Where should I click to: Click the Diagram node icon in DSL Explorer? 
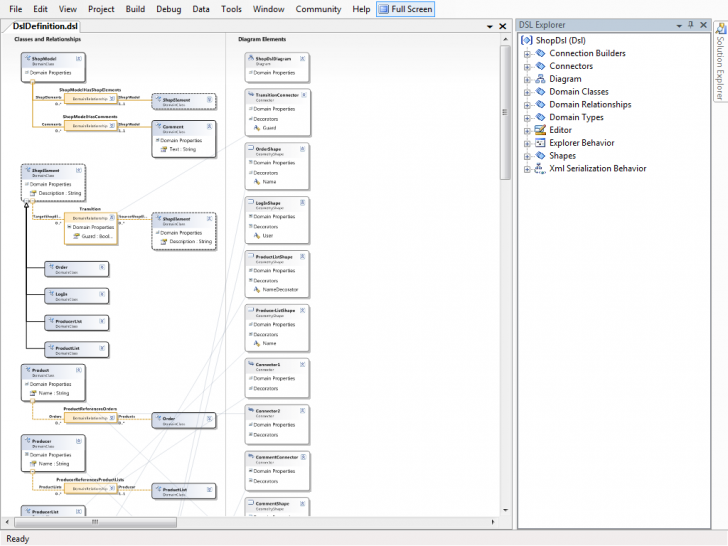point(540,79)
